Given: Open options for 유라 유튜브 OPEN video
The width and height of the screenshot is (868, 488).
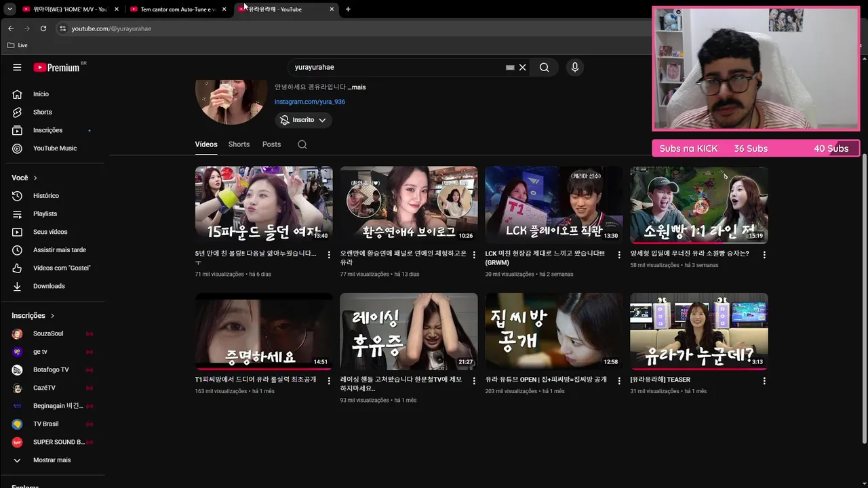Looking at the screenshot, I should [x=619, y=381].
